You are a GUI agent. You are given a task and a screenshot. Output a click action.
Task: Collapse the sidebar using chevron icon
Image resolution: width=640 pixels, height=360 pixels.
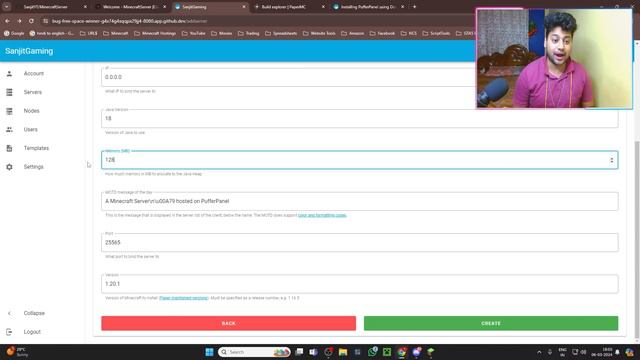pyautogui.click(x=9, y=313)
